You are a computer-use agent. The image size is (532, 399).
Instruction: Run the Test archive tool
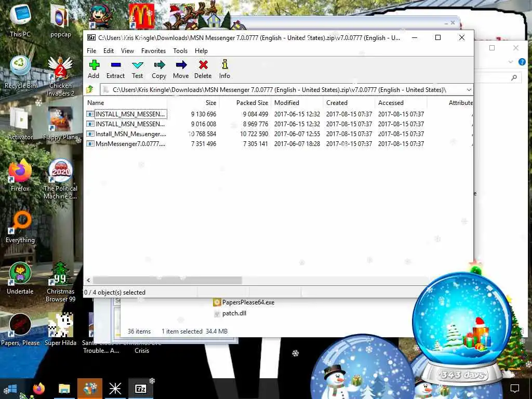point(137,69)
